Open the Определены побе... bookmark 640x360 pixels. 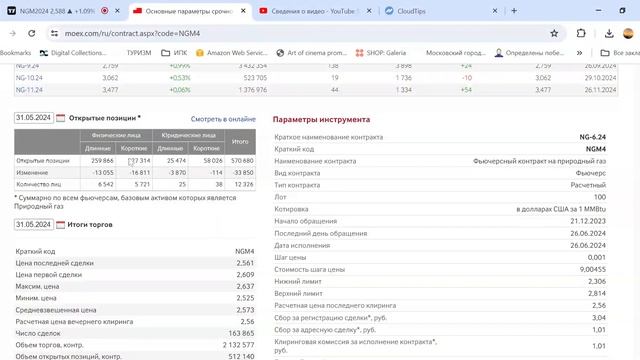[x=529, y=53]
